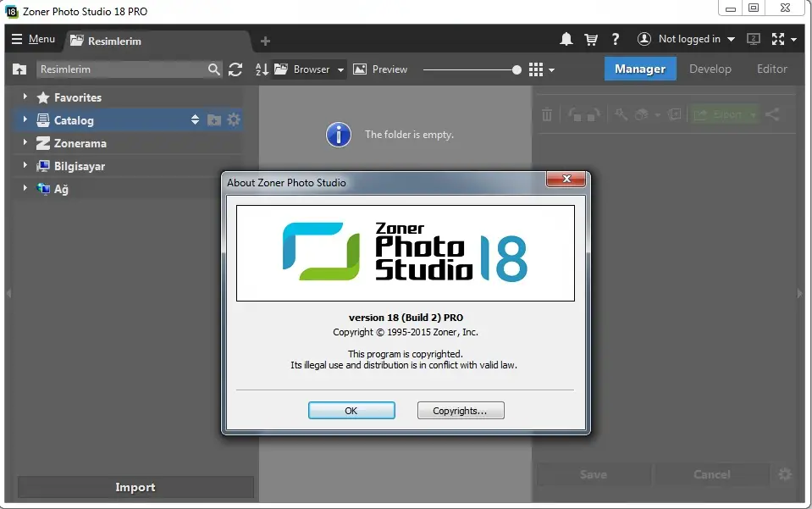Viewport: 812px width, 509px height.
Task: Click the dimmed Cancel button
Action: [711, 474]
